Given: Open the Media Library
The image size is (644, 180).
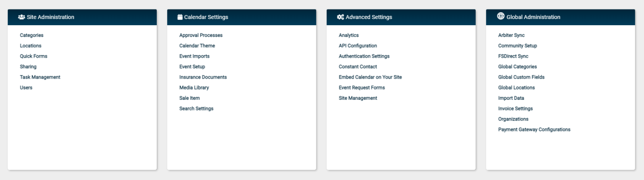Looking at the screenshot, I should 194,88.
